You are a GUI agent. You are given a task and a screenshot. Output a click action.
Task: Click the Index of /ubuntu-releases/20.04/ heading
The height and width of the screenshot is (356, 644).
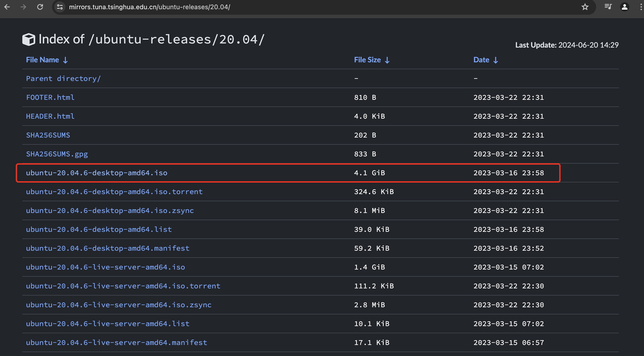coord(151,40)
